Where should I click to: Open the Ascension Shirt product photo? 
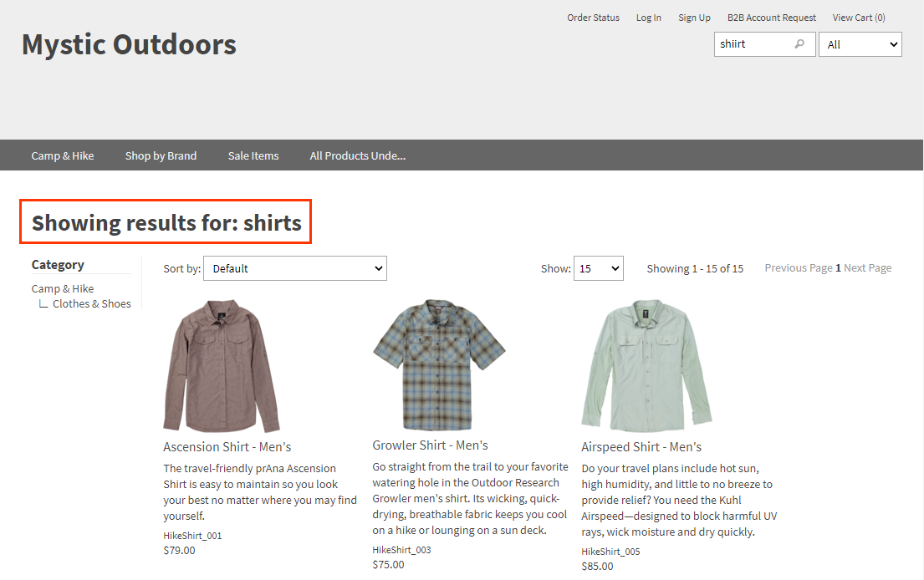(222, 365)
